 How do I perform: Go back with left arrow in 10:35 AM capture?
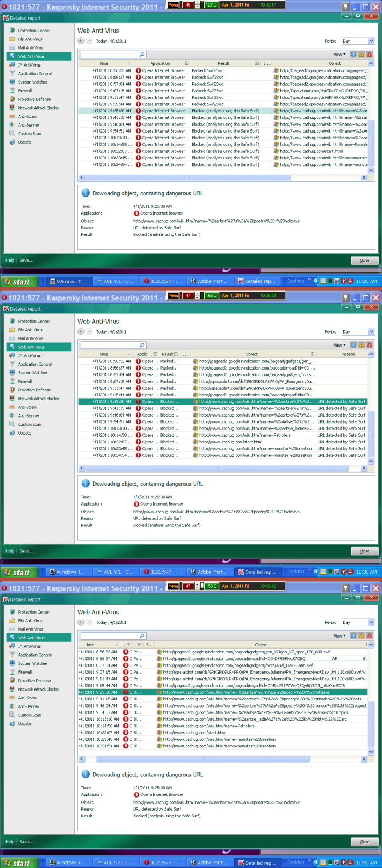[81, 41]
